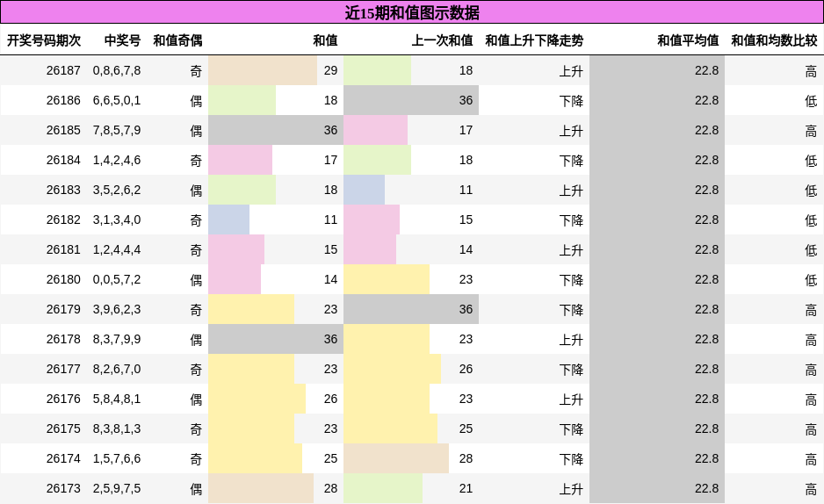Select winning numbers 2,5,9,7,5
This screenshot has height=504, width=824.
pyautogui.click(x=117, y=488)
